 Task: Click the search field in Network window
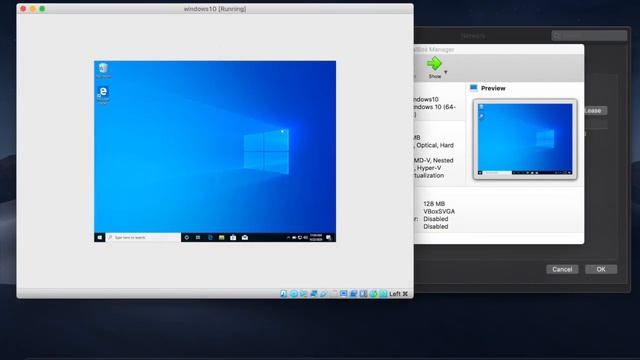click(589, 36)
